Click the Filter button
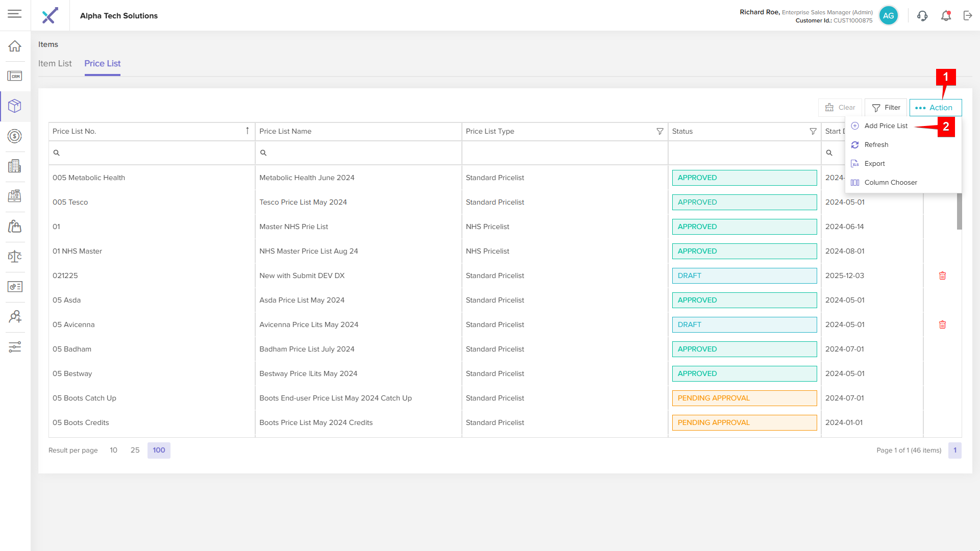 coord(886,108)
